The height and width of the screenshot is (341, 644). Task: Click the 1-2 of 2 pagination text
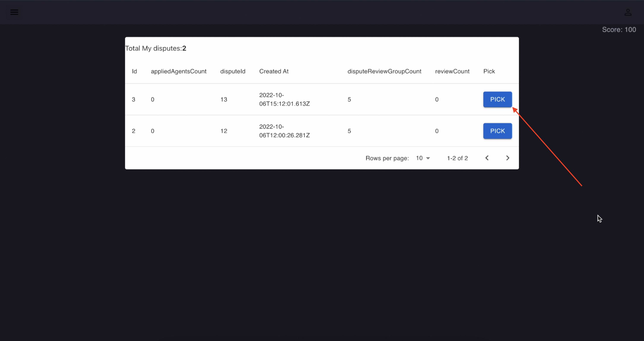coord(457,158)
